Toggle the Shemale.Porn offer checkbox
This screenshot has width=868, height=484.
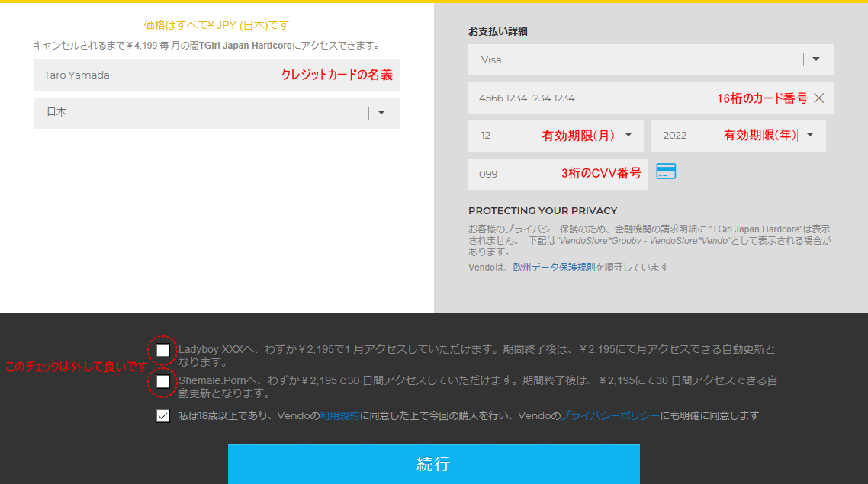tap(162, 381)
